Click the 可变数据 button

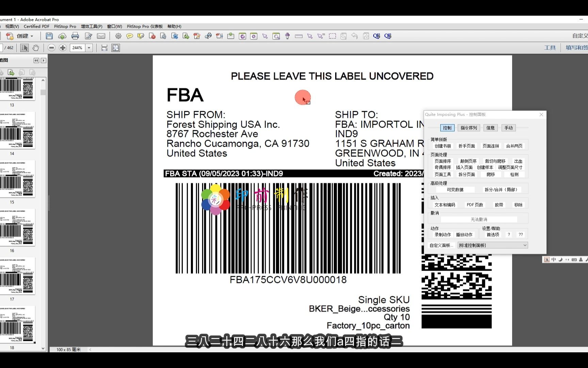(455, 190)
